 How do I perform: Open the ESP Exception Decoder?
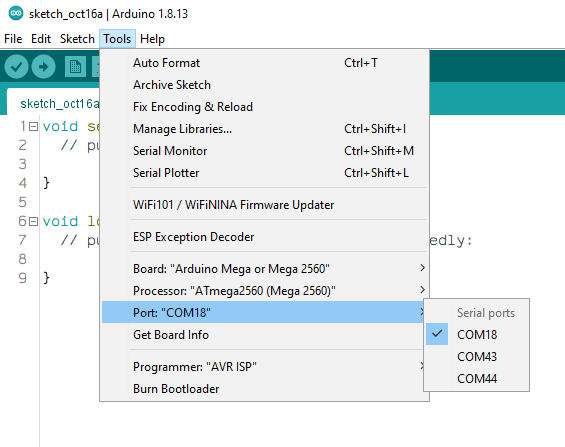click(264, 237)
